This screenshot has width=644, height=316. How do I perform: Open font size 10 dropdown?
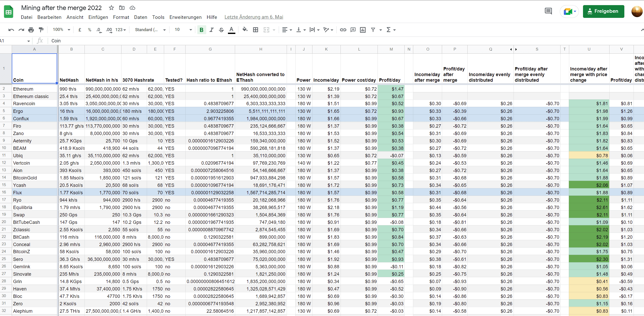tap(183, 30)
